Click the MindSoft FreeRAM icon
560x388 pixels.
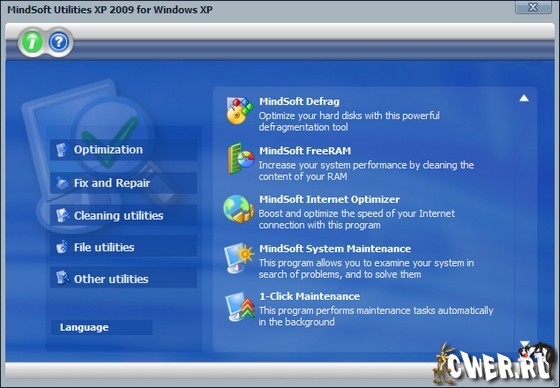[240, 159]
